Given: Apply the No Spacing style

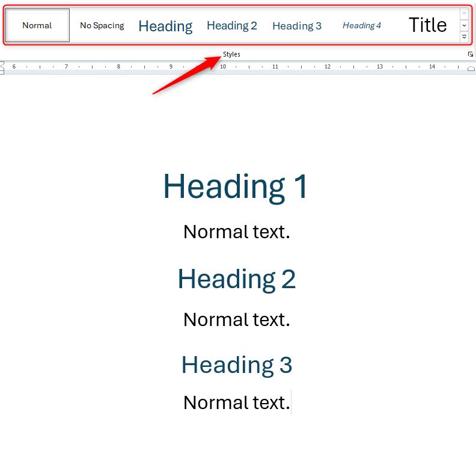Looking at the screenshot, I should click(x=102, y=25).
